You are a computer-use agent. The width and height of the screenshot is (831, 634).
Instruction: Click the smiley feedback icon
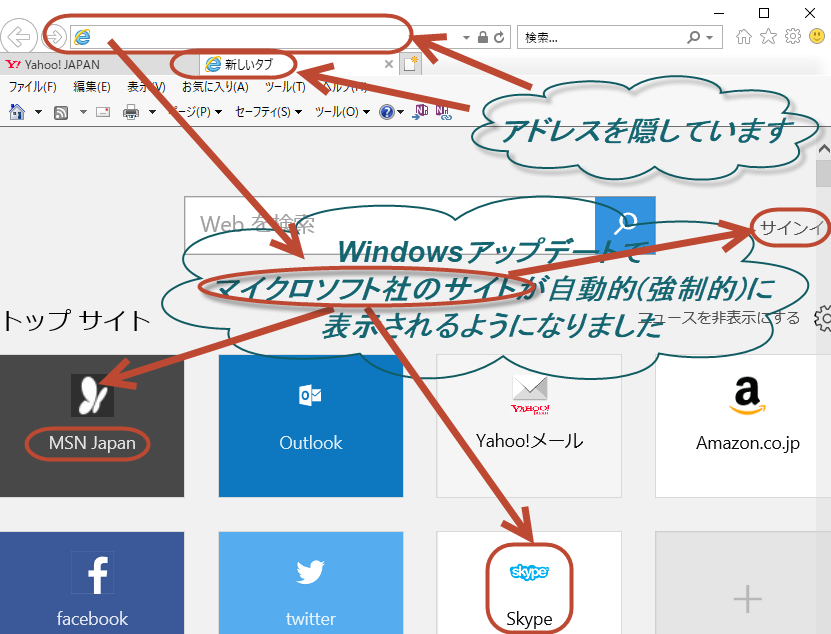817,36
